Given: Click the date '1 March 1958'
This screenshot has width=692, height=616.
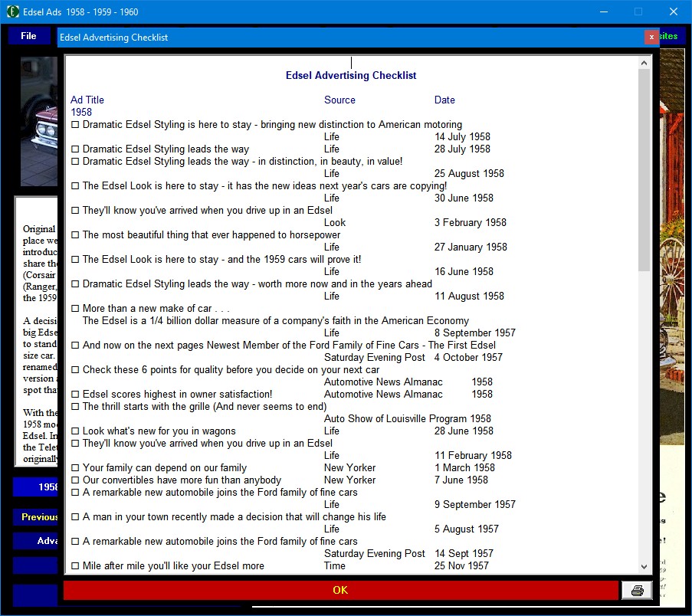Looking at the screenshot, I should pos(464,467).
